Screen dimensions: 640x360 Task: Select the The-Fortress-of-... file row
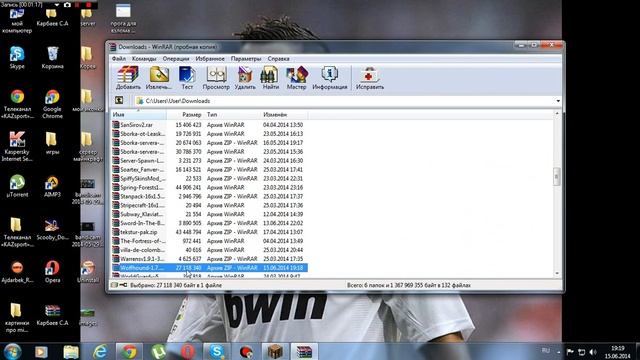(209, 241)
